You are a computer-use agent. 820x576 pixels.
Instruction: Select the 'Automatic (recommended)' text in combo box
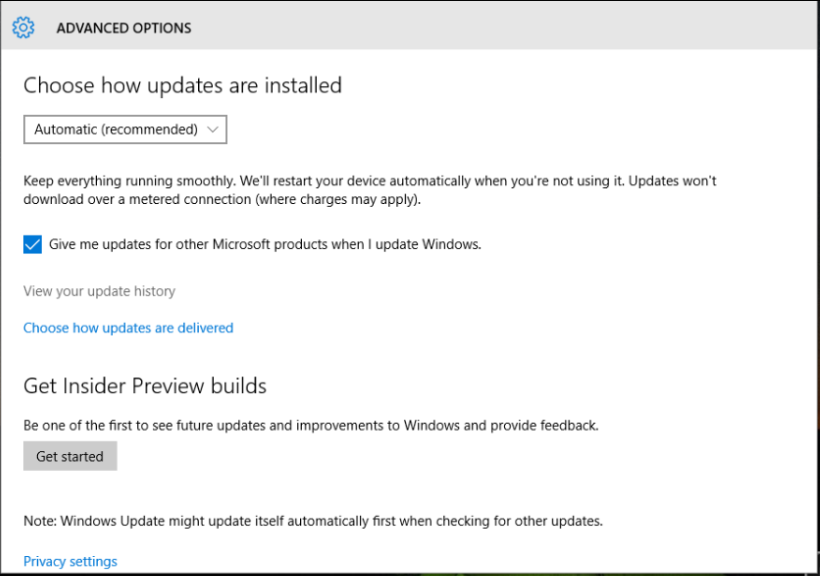coord(116,129)
